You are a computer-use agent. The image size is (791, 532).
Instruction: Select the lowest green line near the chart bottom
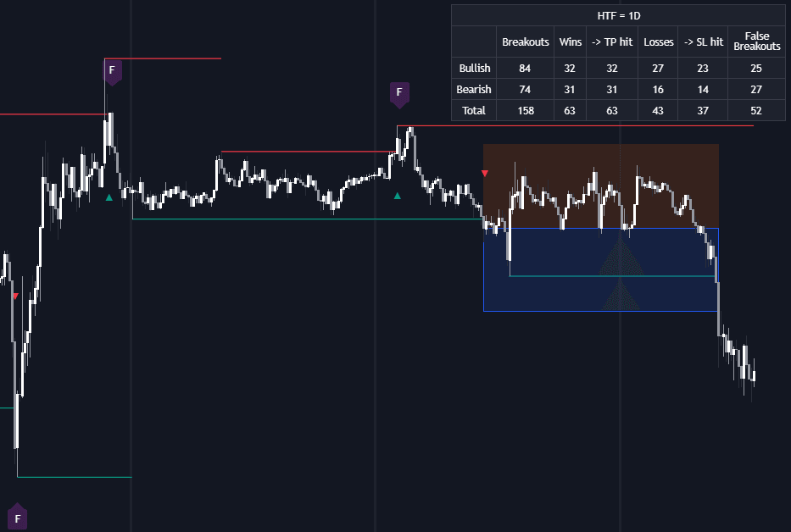pos(74,477)
